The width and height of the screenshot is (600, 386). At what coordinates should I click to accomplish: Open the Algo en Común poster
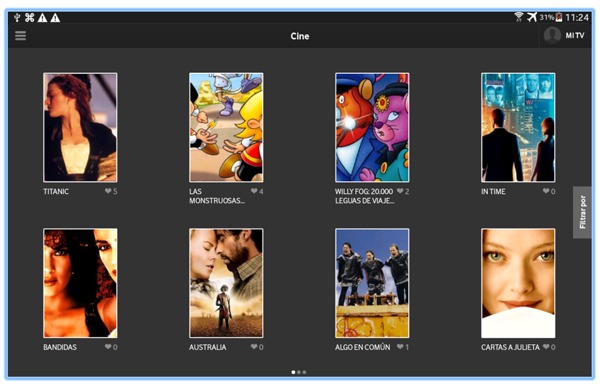pos(372,283)
